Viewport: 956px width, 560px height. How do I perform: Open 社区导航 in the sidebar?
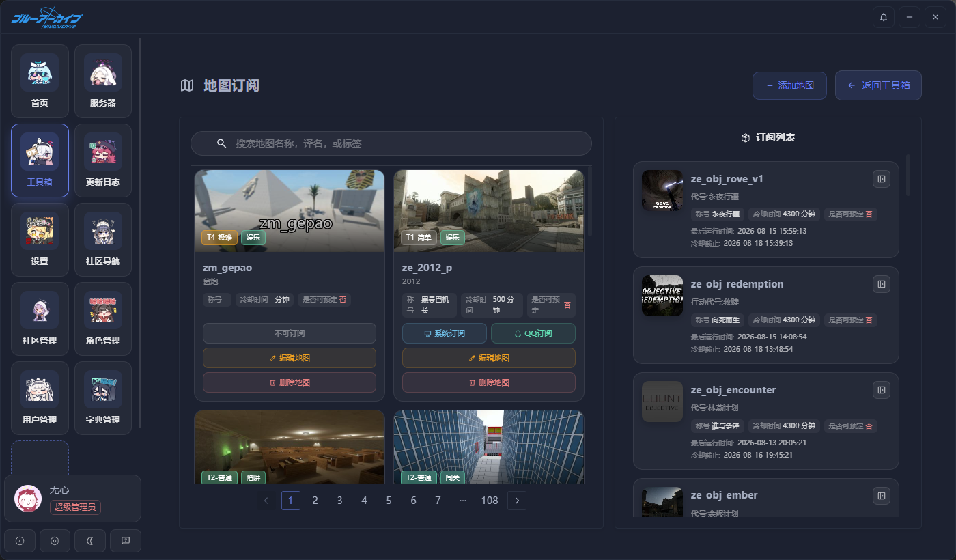pyautogui.click(x=103, y=239)
